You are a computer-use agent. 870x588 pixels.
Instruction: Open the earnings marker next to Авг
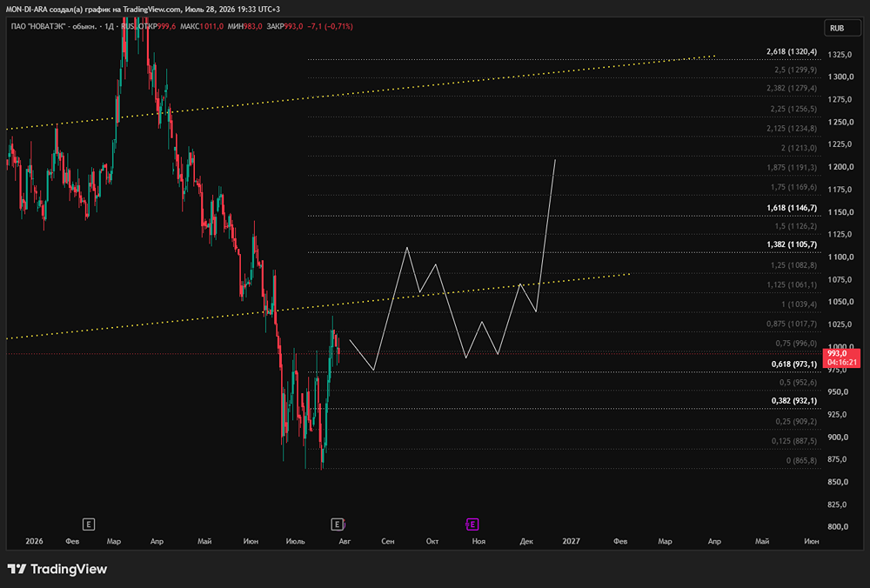coord(337,525)
